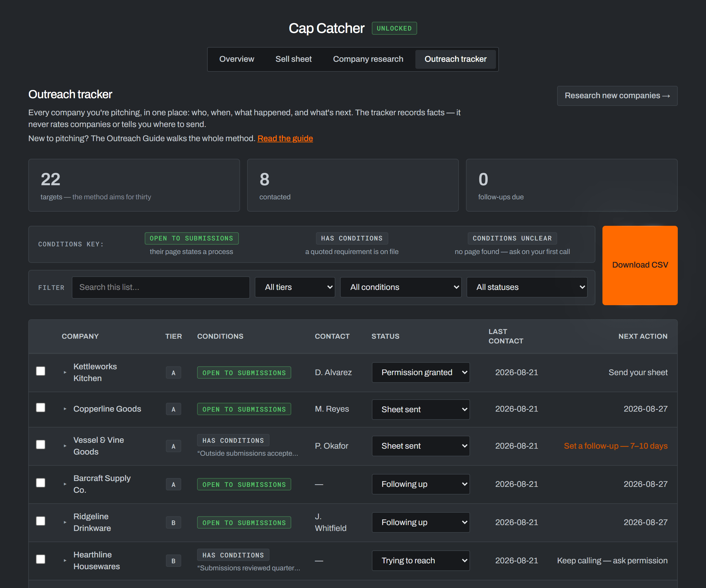Check the Kettleworks Kitchen row checkbox

click(41, 371)
